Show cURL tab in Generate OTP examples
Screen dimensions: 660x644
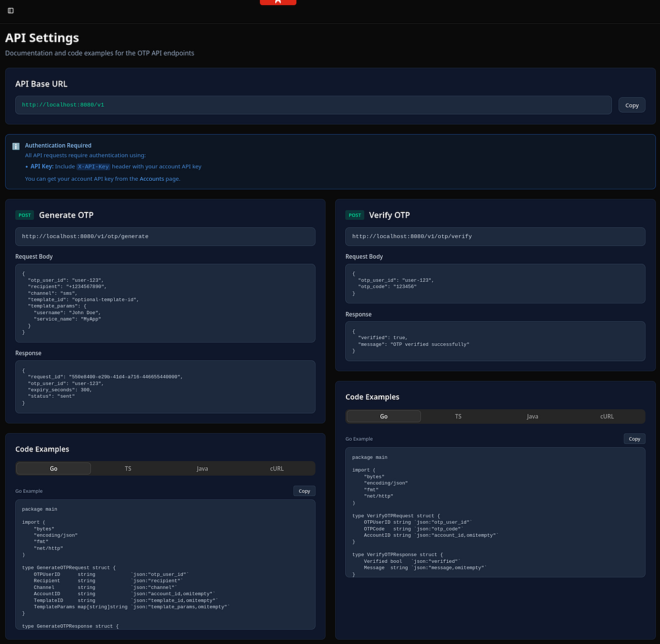(x=277, y=468)
